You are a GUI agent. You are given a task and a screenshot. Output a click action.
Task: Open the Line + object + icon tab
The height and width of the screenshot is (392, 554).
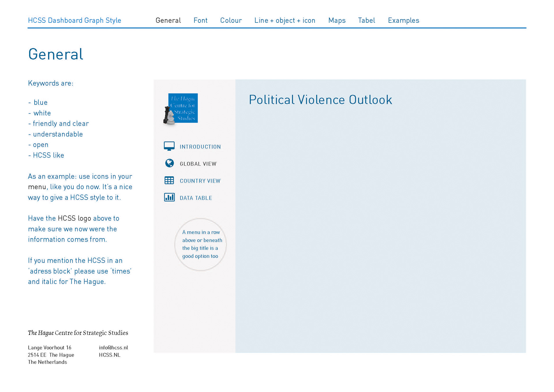pyautogui.click(x=285, y=20)
